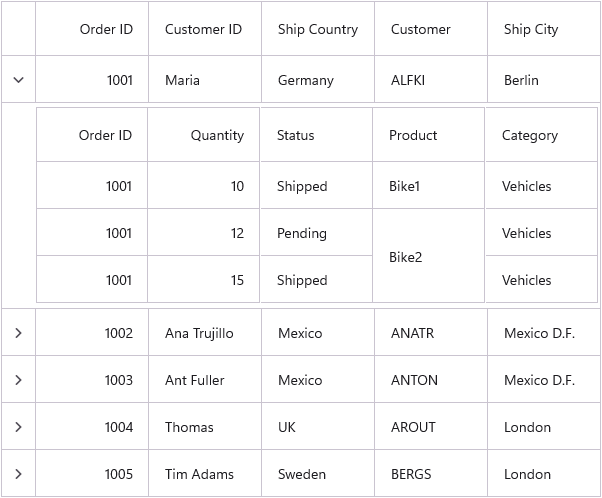Click the Category column header

541,135
